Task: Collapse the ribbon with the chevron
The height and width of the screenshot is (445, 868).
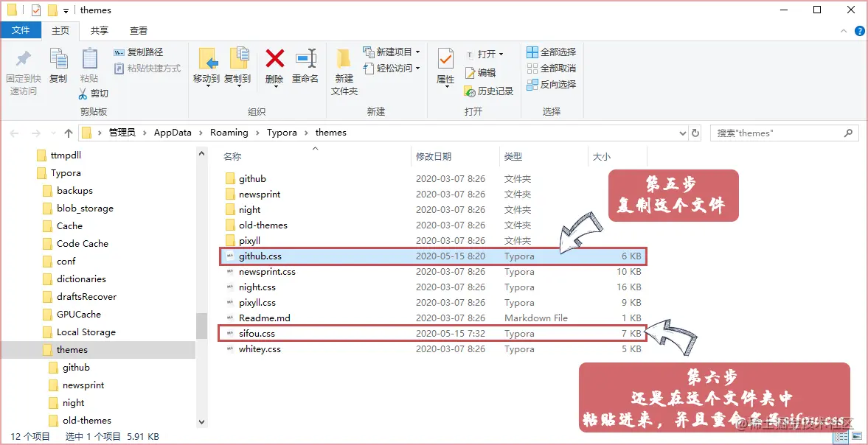Action: (842, 31)
